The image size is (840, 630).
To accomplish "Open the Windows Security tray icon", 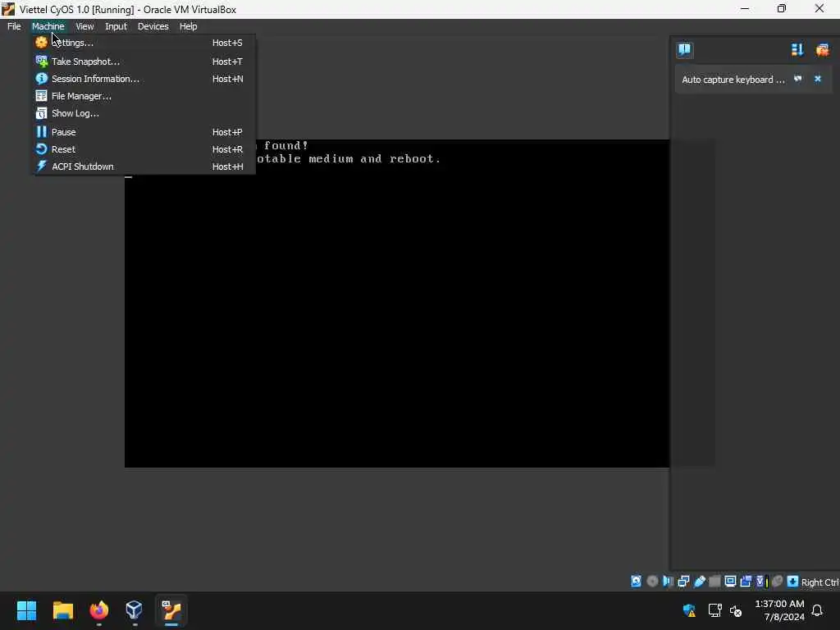I will (x=689, y=610).
